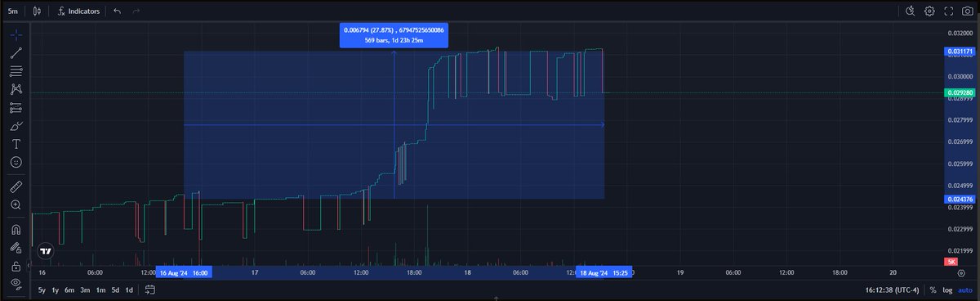980x301 pixels.
Task: Set the date range to 5y
Action: pyautogui.click(x=42, y=290)
